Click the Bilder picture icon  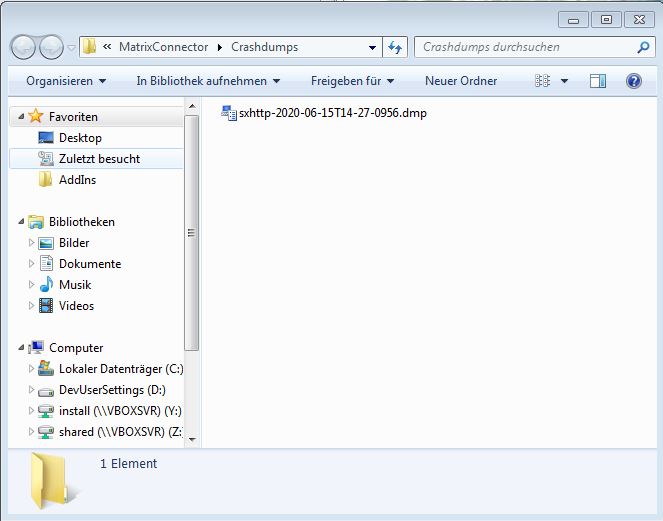pos(46,243)
